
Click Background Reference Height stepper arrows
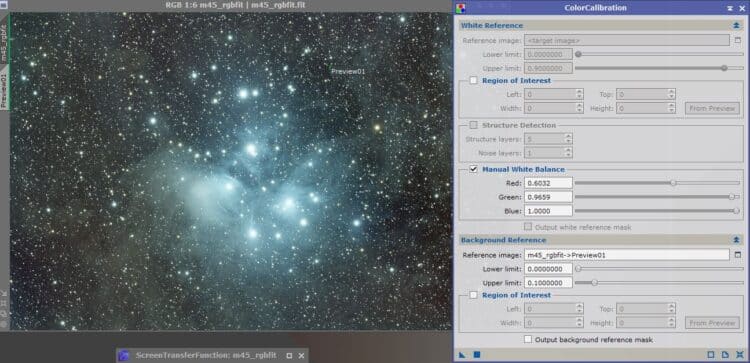672,323
